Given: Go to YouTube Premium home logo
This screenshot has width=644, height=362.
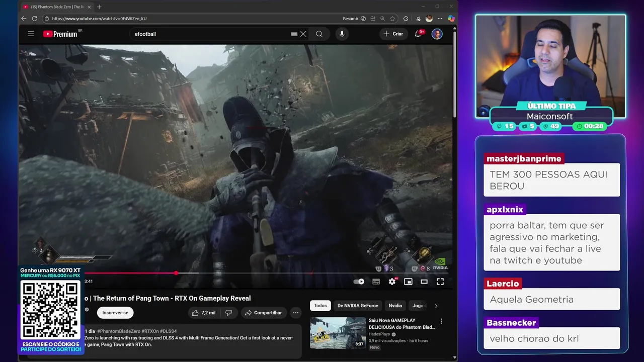Looking at the screenshot, I should pos(60,34).
